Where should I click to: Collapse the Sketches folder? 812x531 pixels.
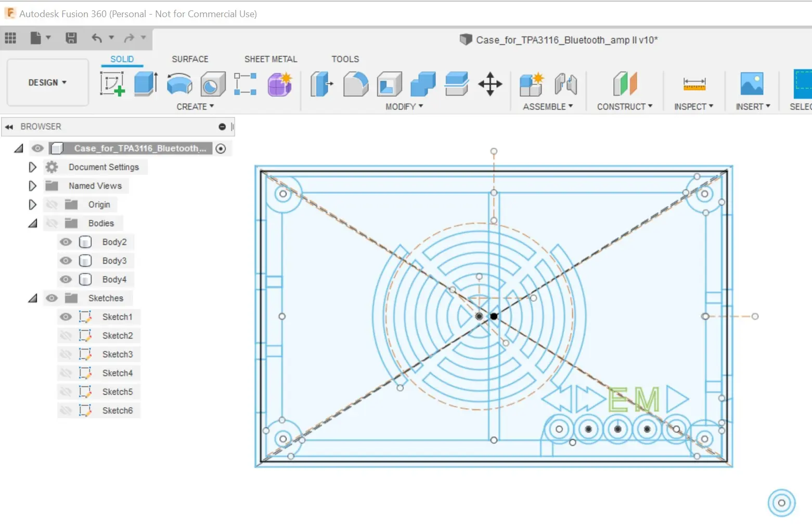pyautogui.click(x=33, y=298)
